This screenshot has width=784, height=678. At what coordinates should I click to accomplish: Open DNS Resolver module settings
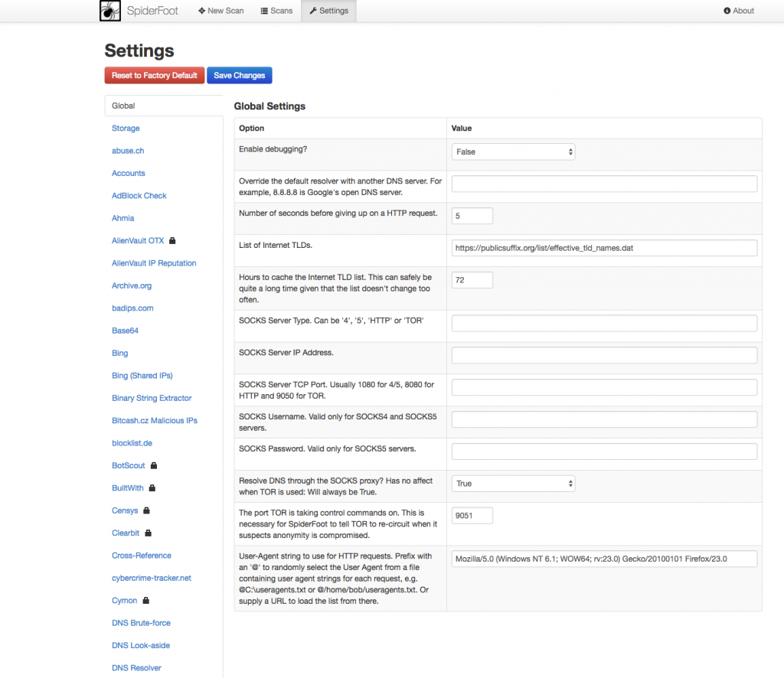136,668
